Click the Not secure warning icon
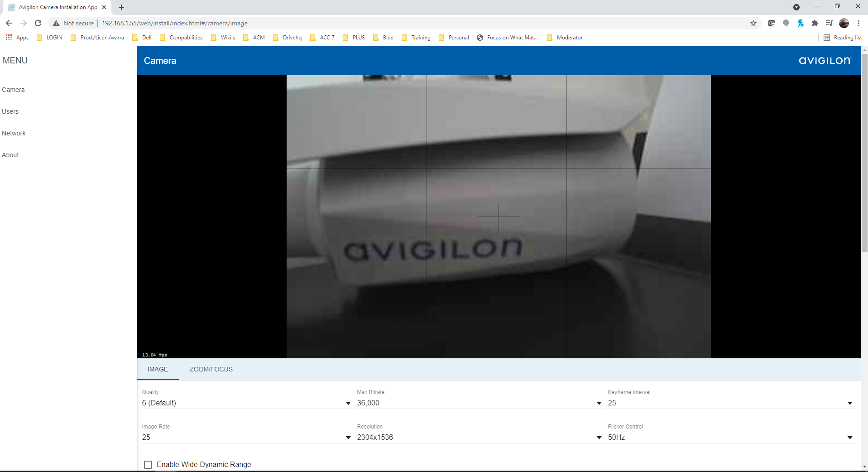Image resolution: width=868 pixels, height=472 pixels. coord(56,23)
